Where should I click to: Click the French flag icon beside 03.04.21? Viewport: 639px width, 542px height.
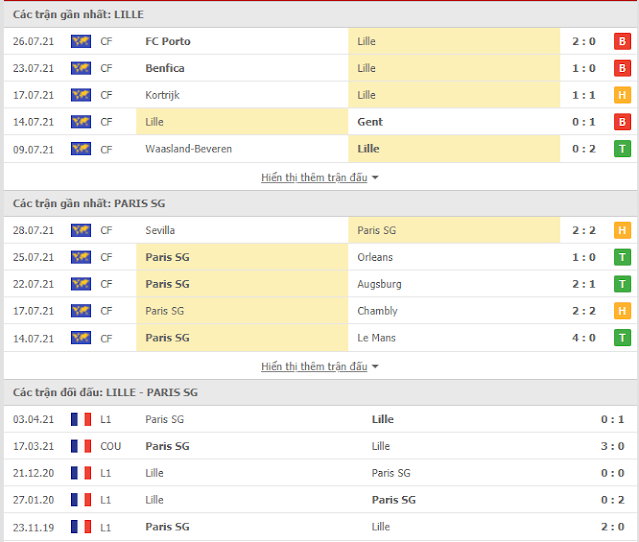[81, 419]
